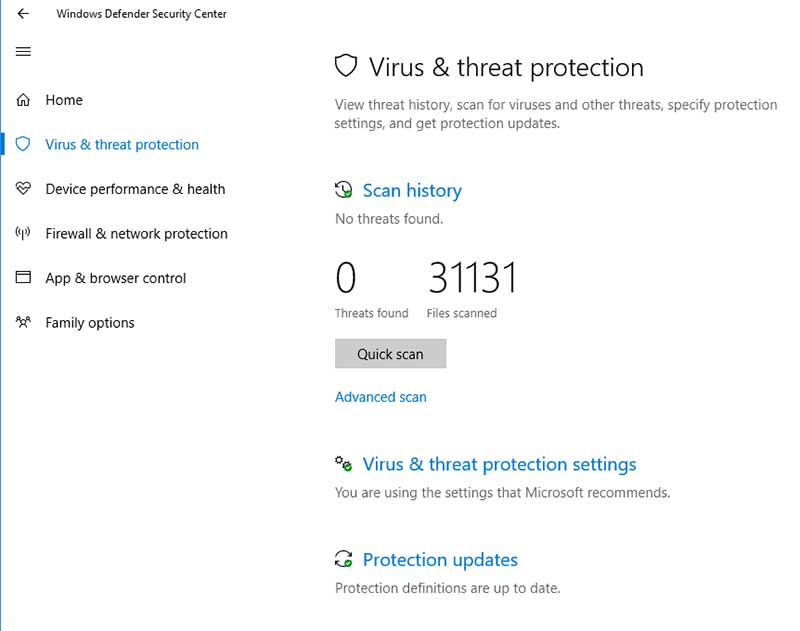Click the Home house icon
The image size is (800, 631).
[x=23, y=100]
